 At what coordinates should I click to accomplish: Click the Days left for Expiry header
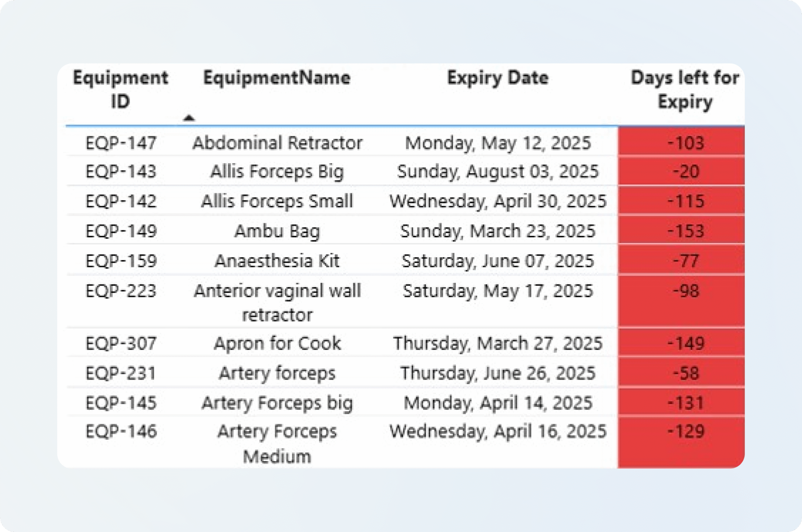coord(685,90)
